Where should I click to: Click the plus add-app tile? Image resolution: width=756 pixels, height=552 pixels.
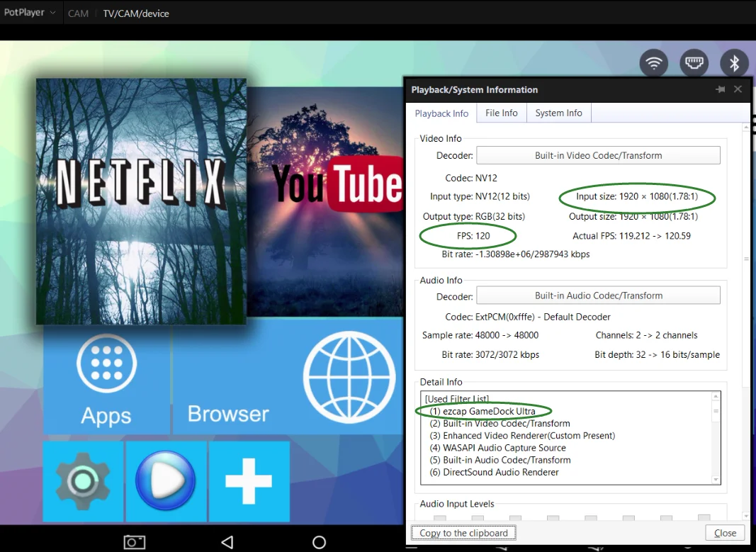(x=249, y=481)
